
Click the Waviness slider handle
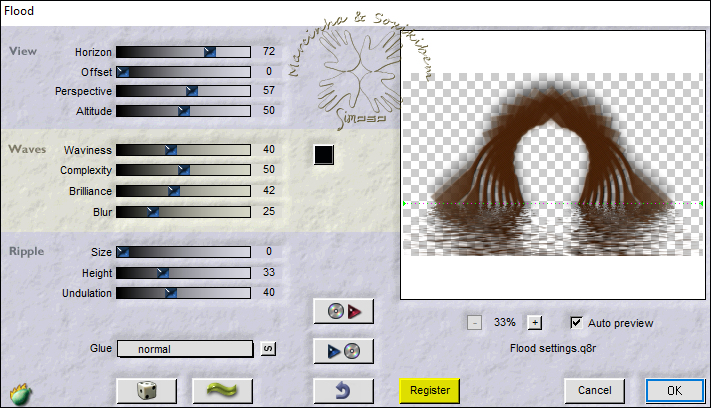coord(170,149)
